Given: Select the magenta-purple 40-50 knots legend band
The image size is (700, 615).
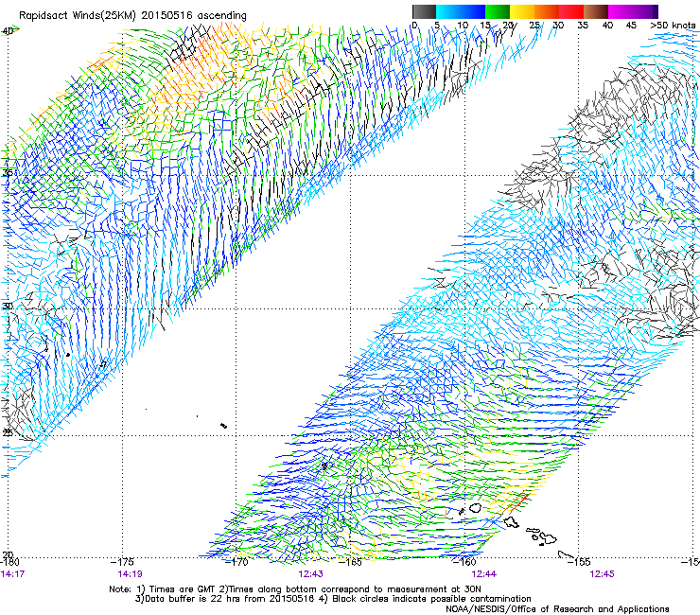Looking at the screenshot, I should 633,11.
